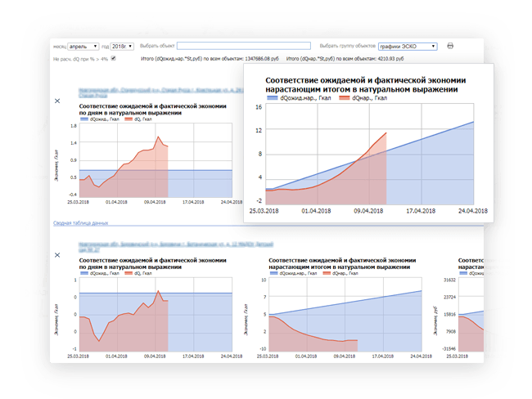Click blue dQожид. legend swatch in lower daily chart
Viewport: 532px width, 399px height.
tap(83, 273)
